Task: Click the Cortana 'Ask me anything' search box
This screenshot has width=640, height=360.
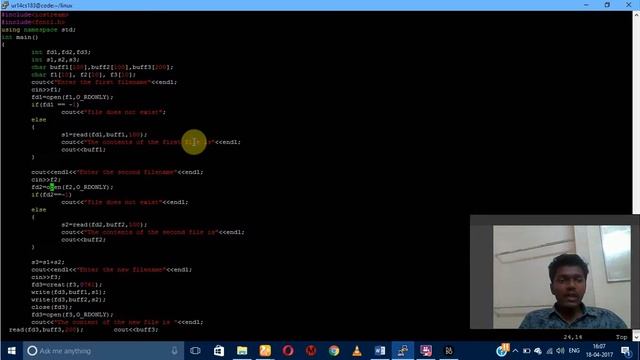Action: (x=103, y=351)
